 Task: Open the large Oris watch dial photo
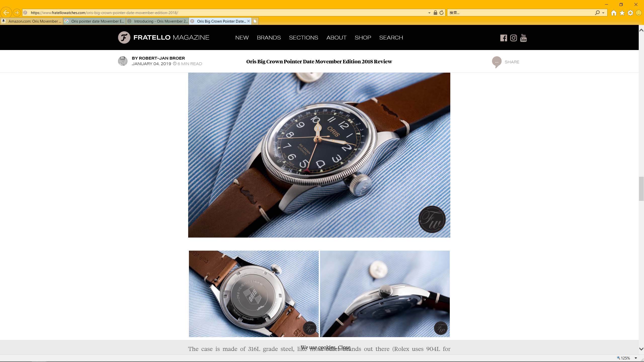point(319,155)
